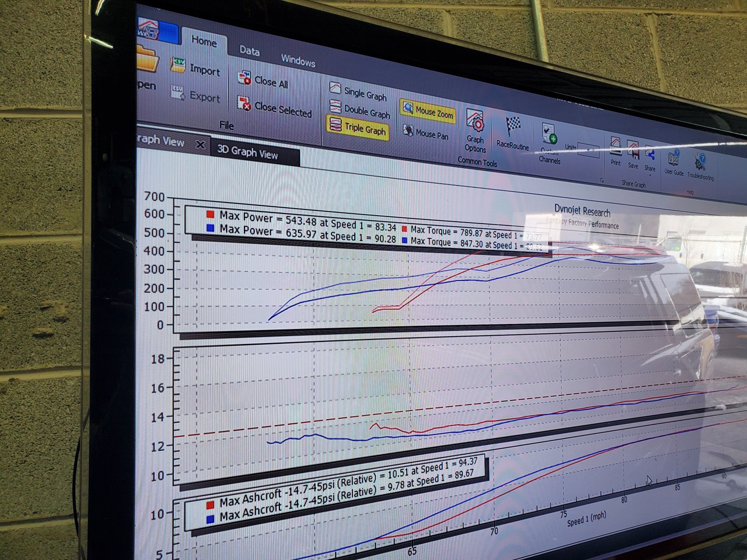Switch to Single Graph layout
Viewport: 747px width, 560px height.
point(358,91)
